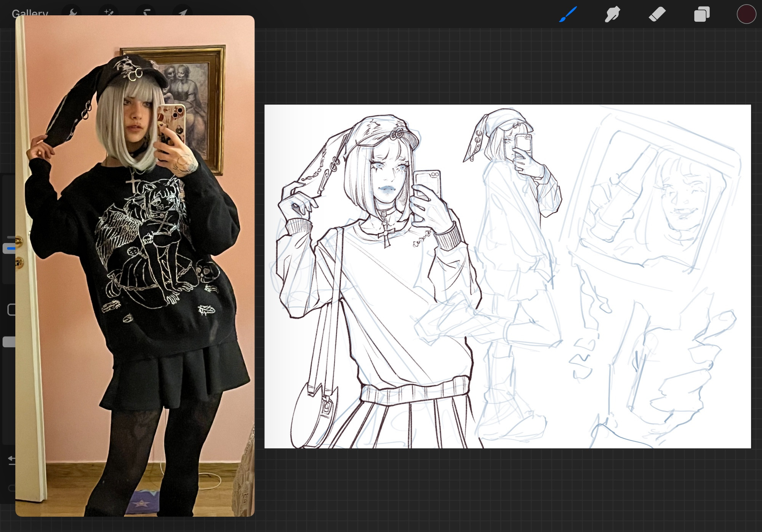Open the active color picker swatch
This screenshot has width=762, height=532.
pyautogui.click(x=746, y=14)
